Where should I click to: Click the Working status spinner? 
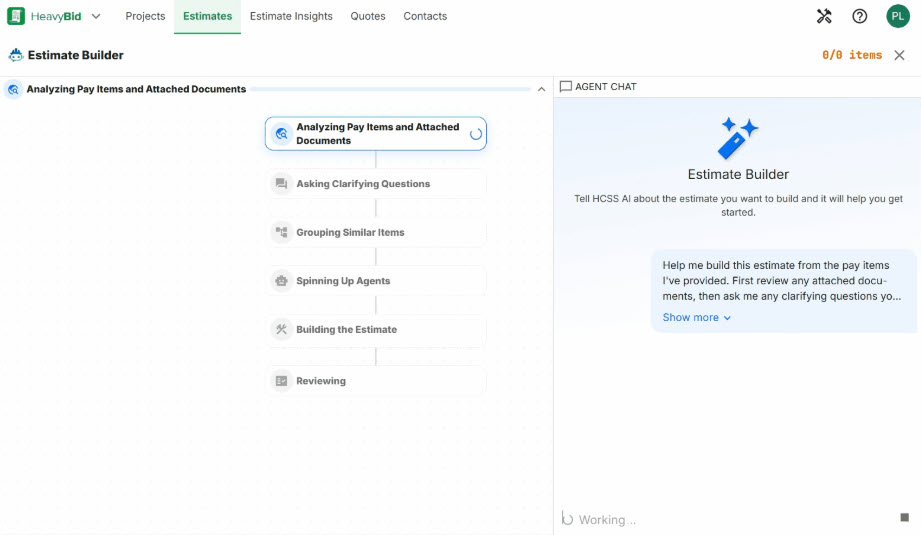(x=567, y=519)
